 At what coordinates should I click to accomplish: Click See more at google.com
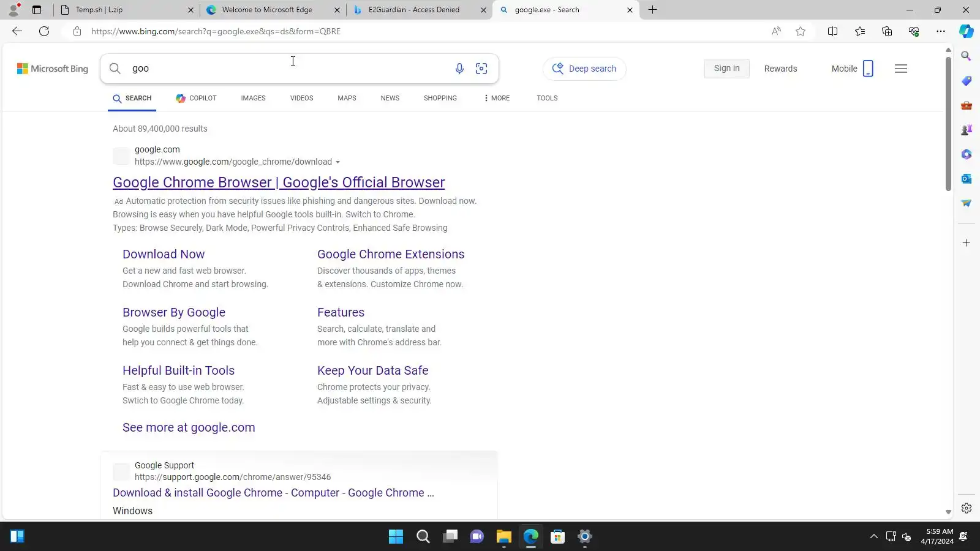(189, 427)
